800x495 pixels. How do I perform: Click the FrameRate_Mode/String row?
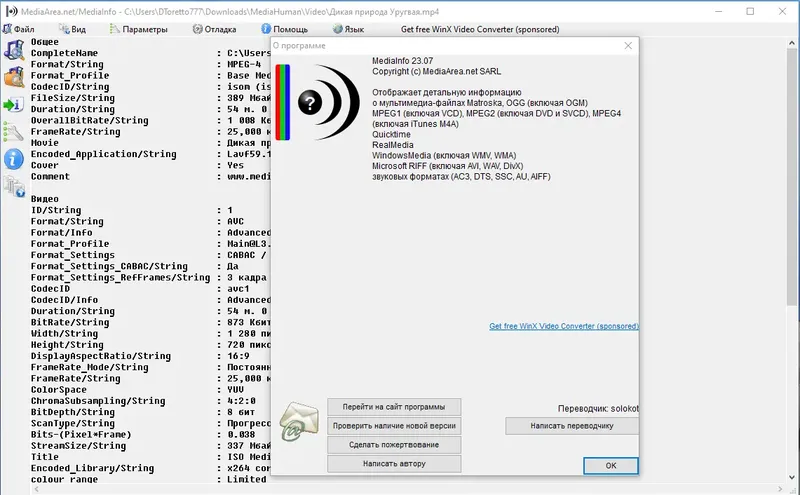click(151, 367)
